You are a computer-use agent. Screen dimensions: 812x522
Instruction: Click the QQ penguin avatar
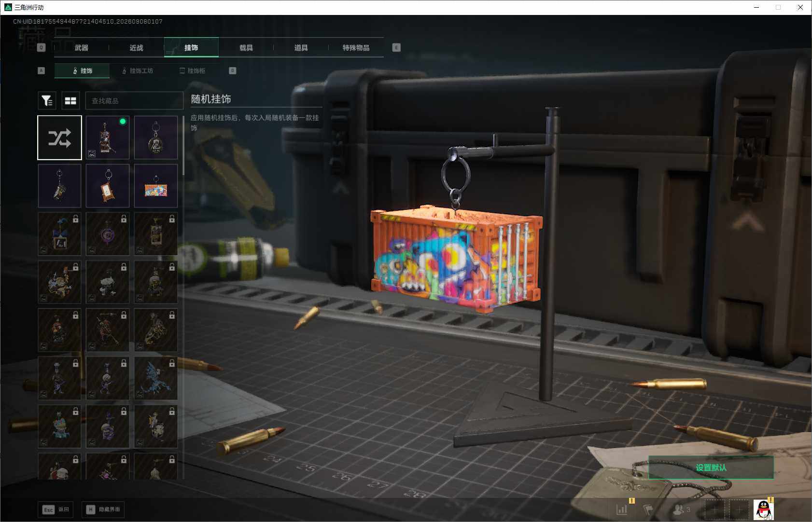(763, 509)
